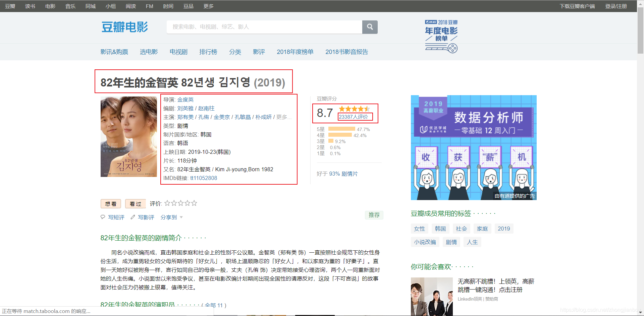This screenshot has height=316, width=644.
Task: Open the 电视剧 tab
Action: 178,52
